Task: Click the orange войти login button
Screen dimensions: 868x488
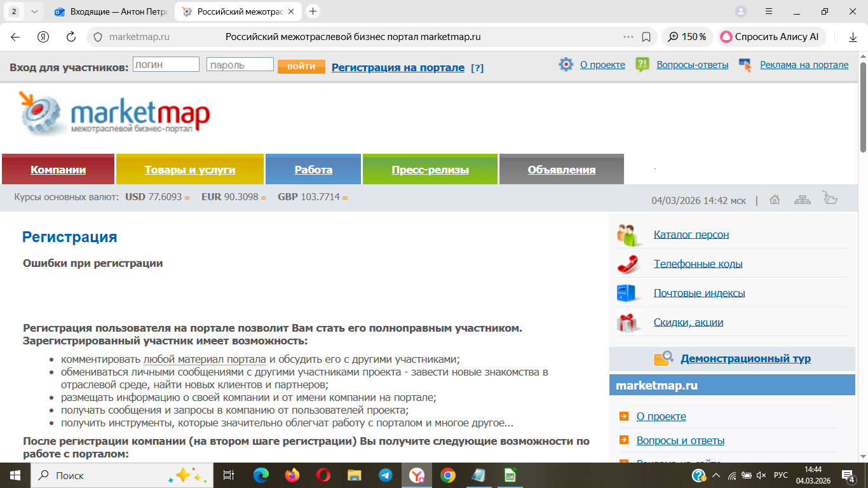Action: click(301, 66)
